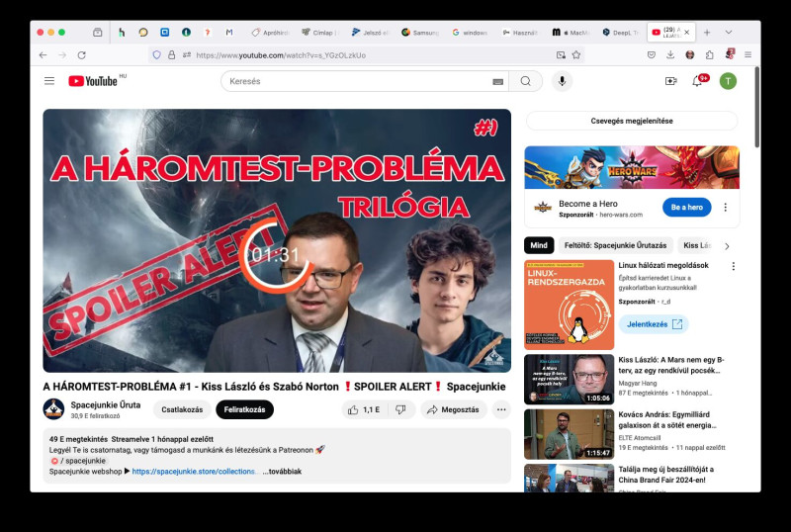Click Be a hero ad button

coord(686,207)
